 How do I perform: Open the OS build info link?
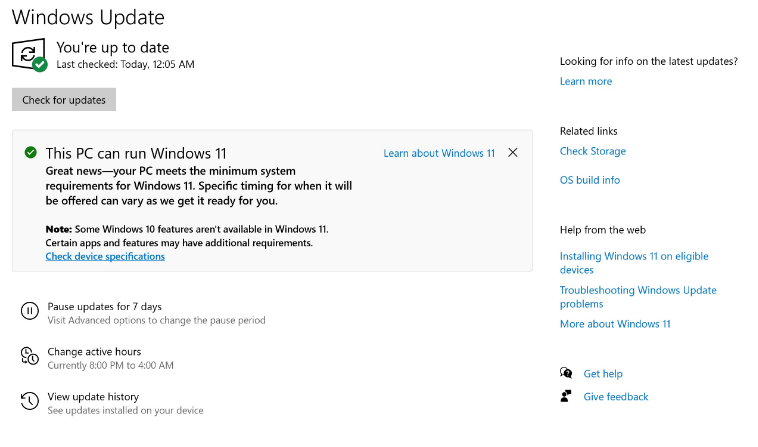click(x=590, y=180)
